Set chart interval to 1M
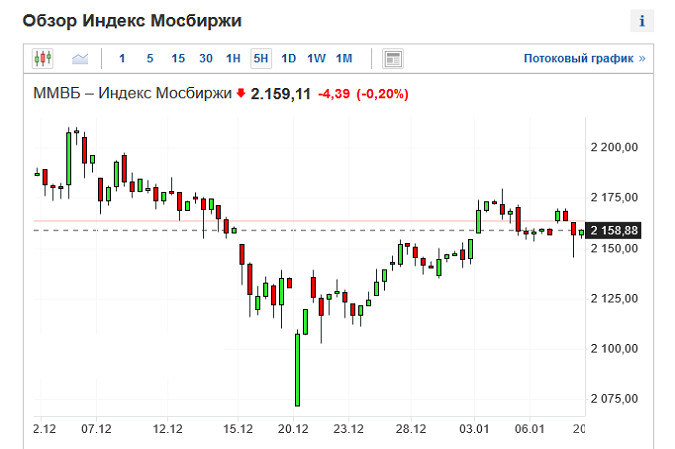This screenshot has height=449, width=675. coord(344,58)
